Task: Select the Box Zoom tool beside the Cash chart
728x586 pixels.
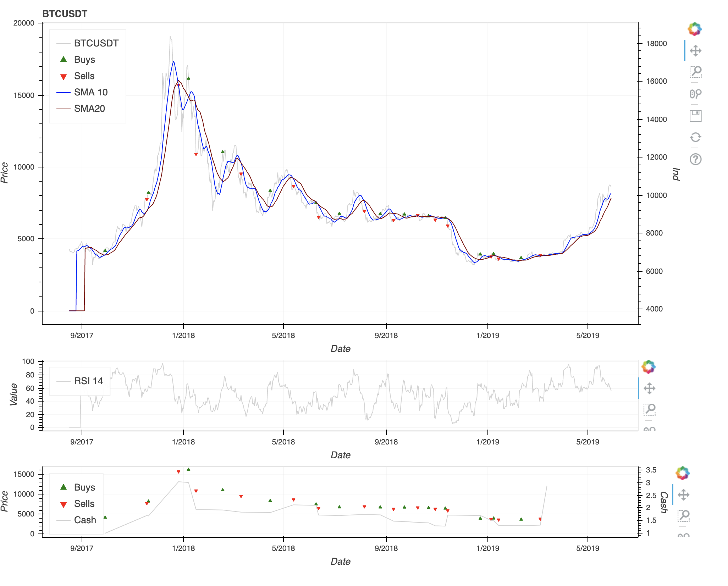Action: pyautogui.click(x=683, y=516)
